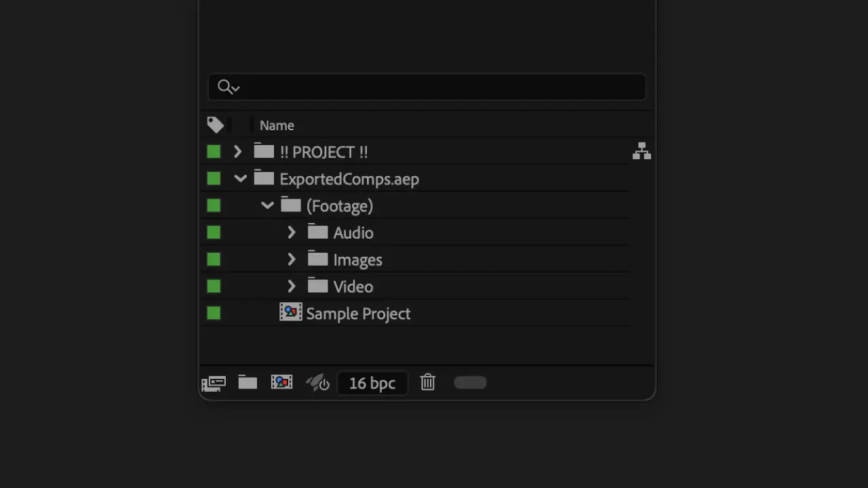868x488 pixels.
Task: Click the search magnifier icon
Action: pos(224,87)
